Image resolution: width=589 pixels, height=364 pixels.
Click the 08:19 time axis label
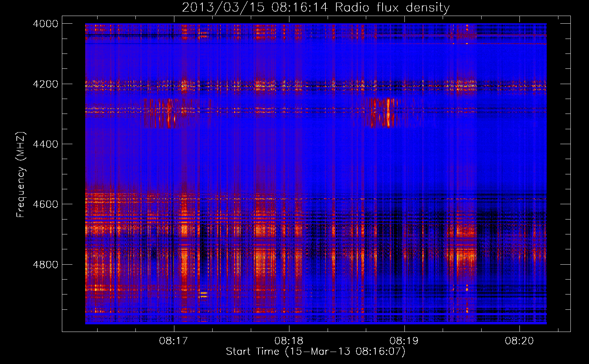coord(404,341)
